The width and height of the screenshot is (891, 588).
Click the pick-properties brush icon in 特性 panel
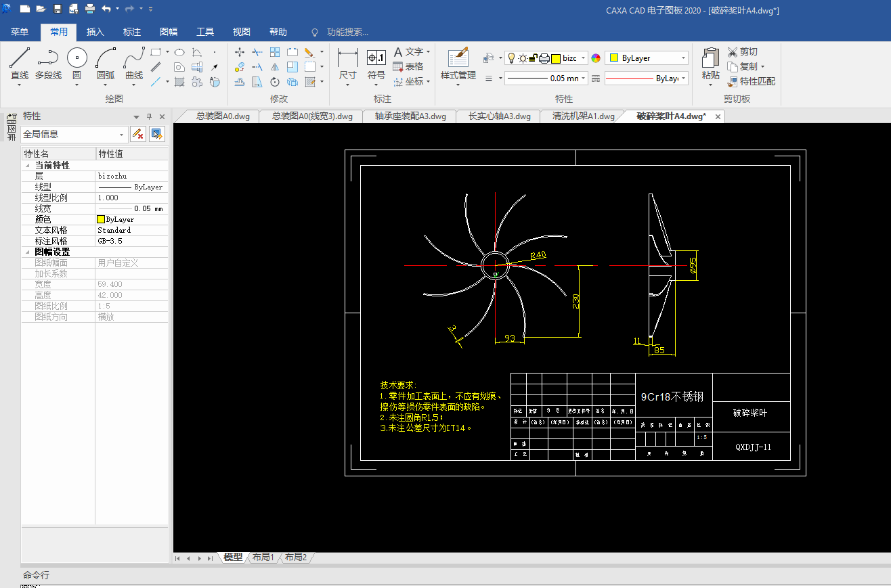(138, 134)
